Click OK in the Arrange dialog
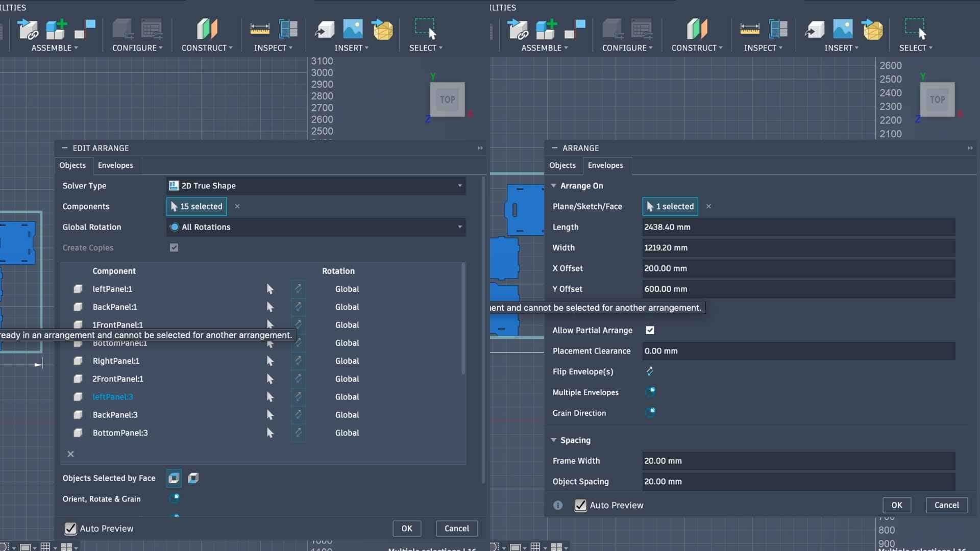 click(896, 505)
